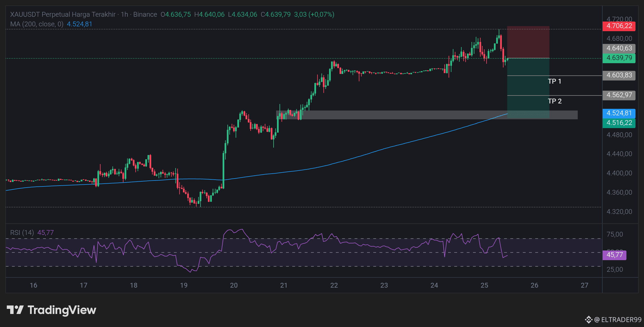Click date 26 on time axis
644x327 pixels.
pos(534,285)
